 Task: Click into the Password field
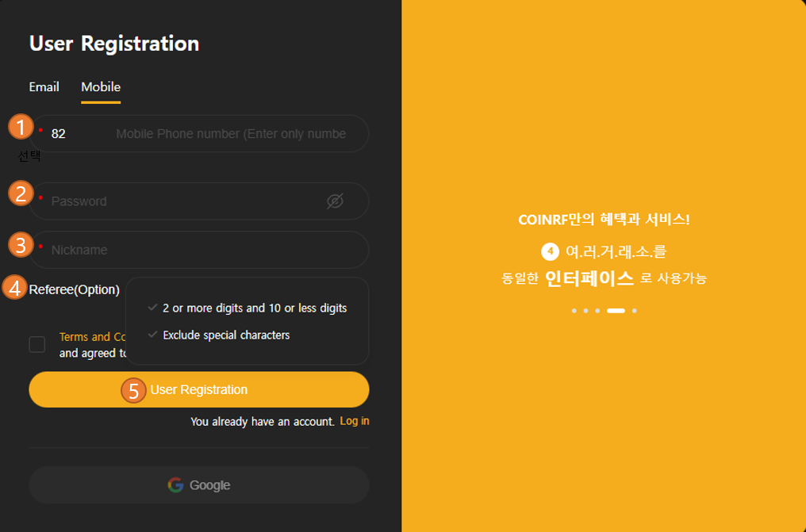pyautogui.click(x=199, y=201)
